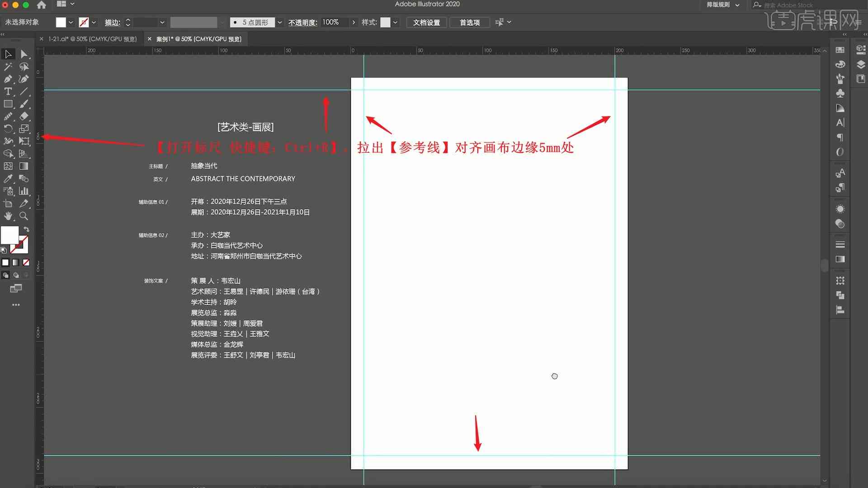Click 文档设置 button
The width and height of the screenshot is (868, 488).
point(426,22)
